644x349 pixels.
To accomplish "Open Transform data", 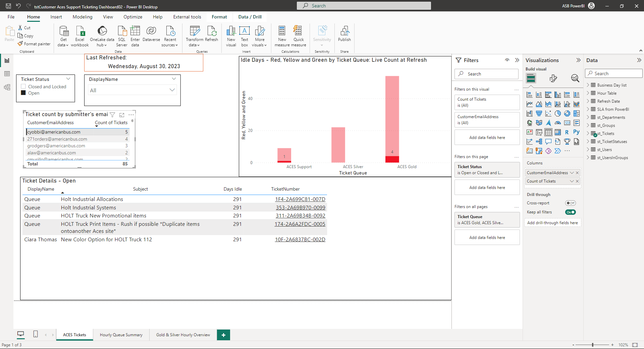I will pos(195,36).
